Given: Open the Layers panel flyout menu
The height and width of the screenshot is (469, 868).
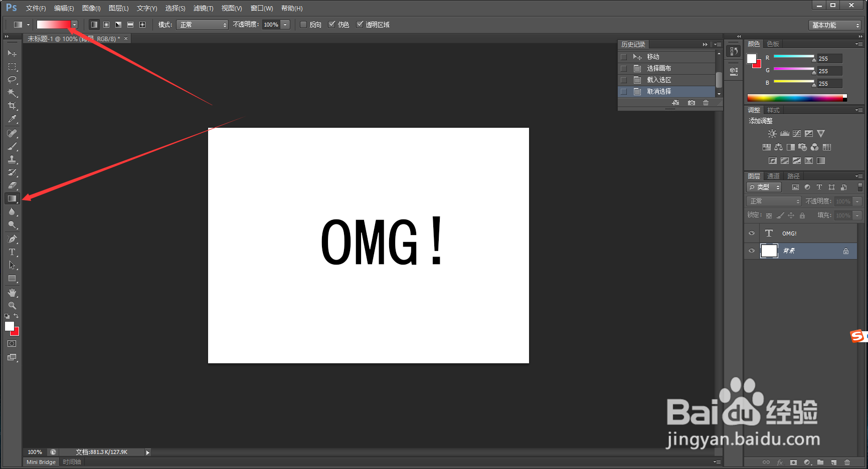Looking at the screenshot, I should pyautogui.click(x=859, y=176).
